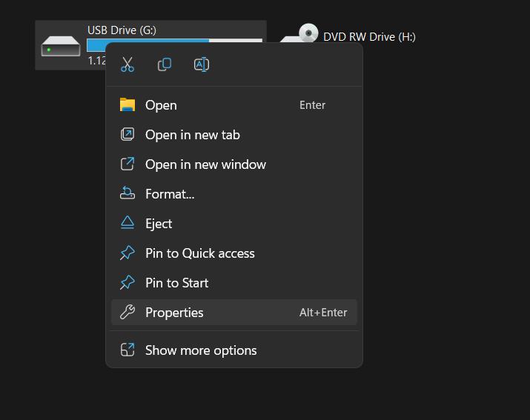Select the DVD RW Drive (H:) disc icon
Viewport: 530px width, 420px height.
(308, 35)
